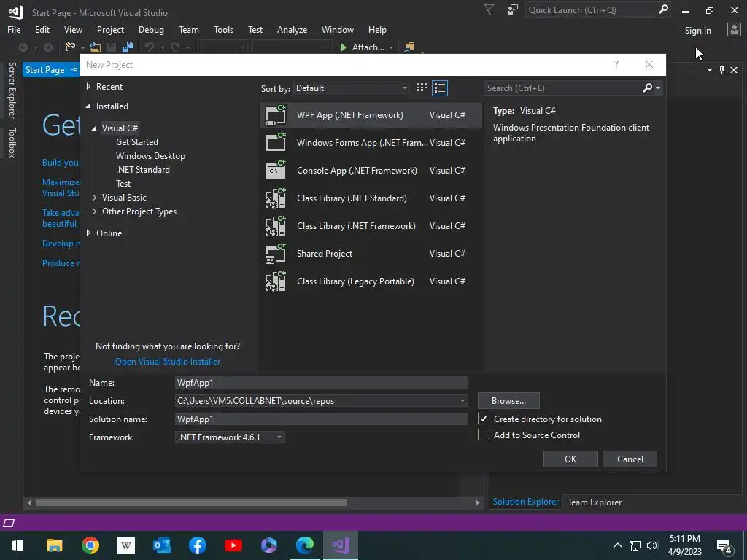Click the template search magnifier icon

point(648,87)
